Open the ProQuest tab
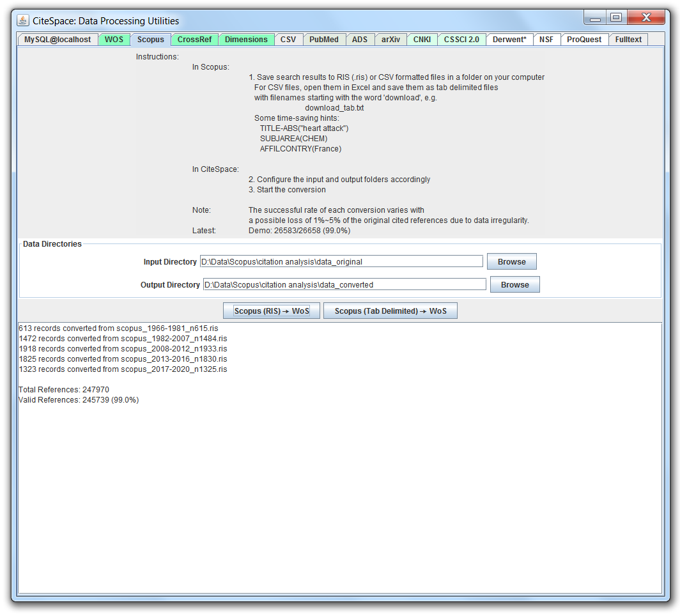This screenshot has width=680, height=616. tap(584, 40)
